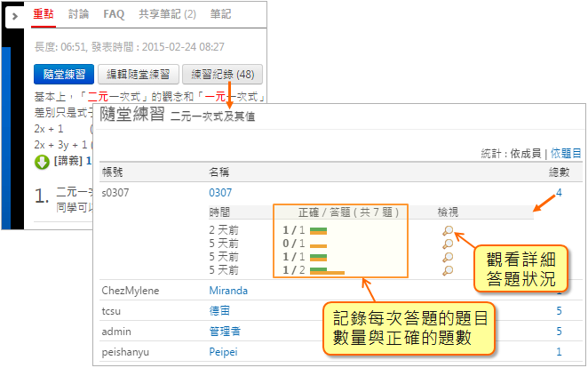Switch statistics to 依題目
The height and width of the screenshot is (368, 588).
(x=566, y=154)
